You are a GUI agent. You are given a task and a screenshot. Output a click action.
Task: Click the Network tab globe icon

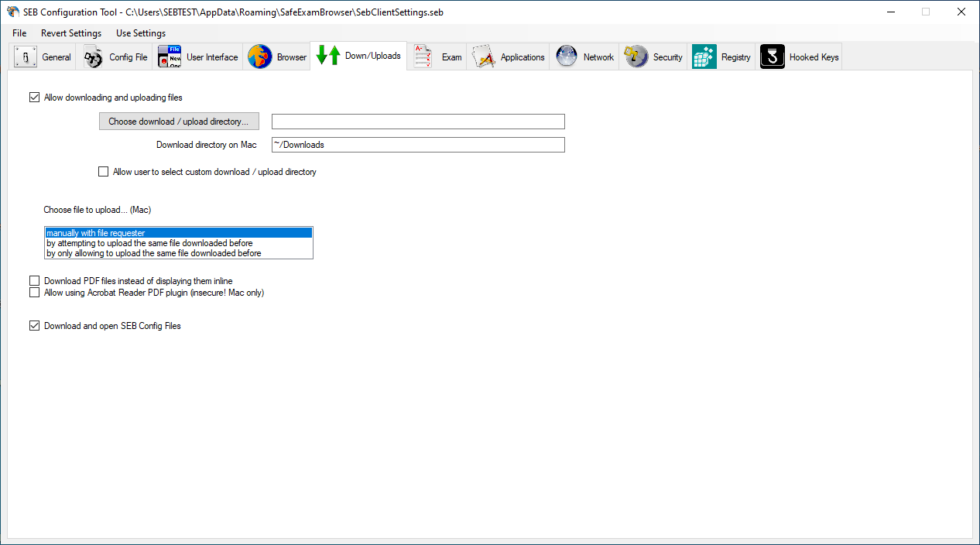[x=567, y=57]
